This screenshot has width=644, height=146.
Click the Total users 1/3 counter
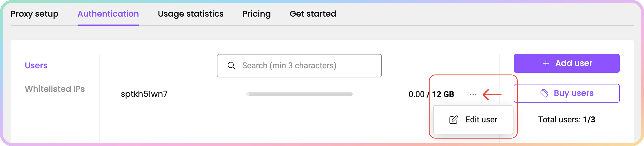[x=566, y=120]
